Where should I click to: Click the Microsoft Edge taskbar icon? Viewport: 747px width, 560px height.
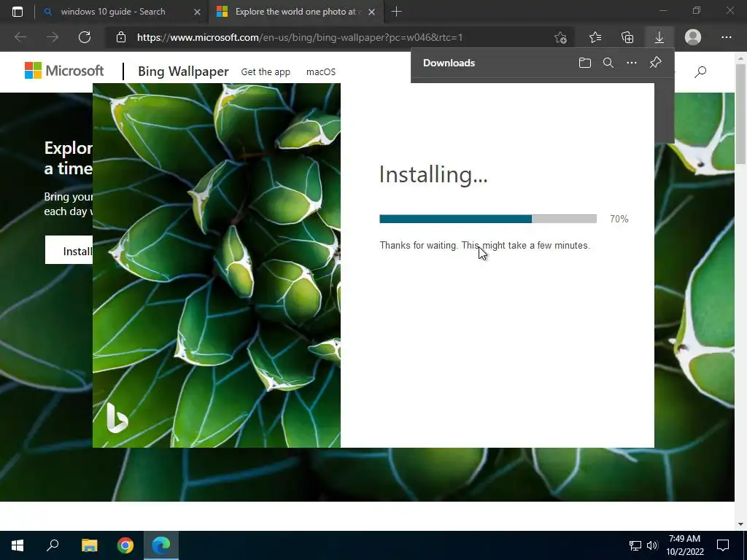(x=161, y=545)
